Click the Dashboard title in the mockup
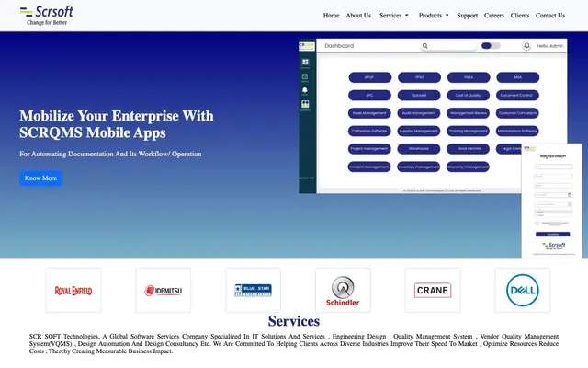The image size is (588, 368). point(339,46)
